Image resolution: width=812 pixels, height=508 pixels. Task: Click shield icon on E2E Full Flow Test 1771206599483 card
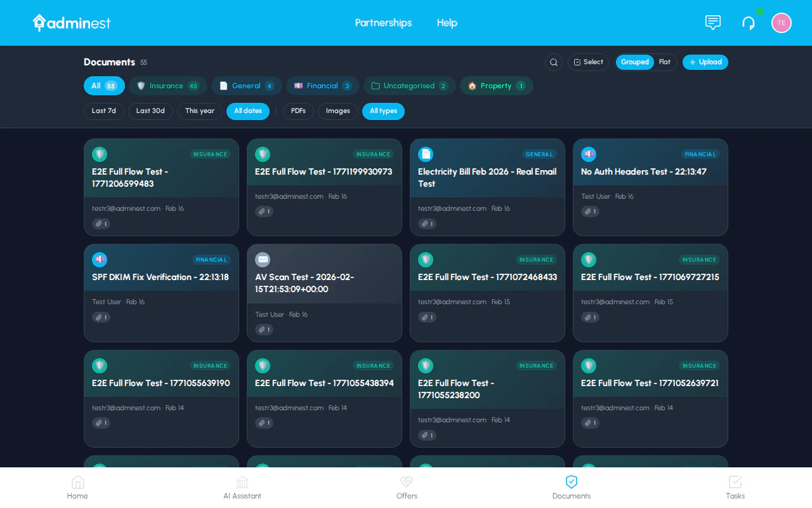[100, 154]
